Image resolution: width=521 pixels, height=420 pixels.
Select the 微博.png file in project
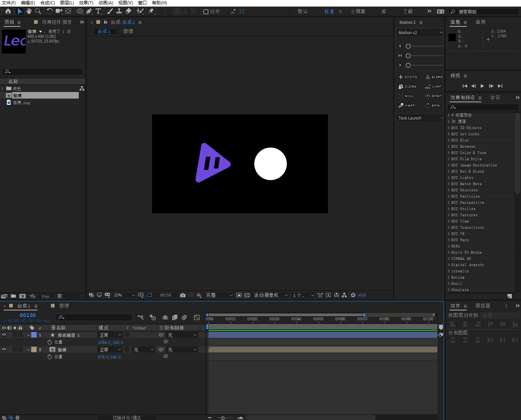(x=21, y=103)
